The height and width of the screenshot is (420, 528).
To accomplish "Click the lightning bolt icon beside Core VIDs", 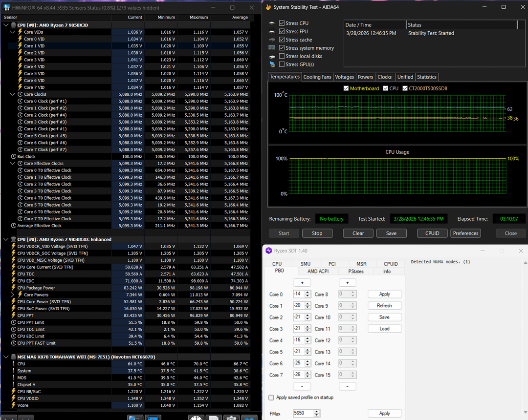I will (20, 32).
